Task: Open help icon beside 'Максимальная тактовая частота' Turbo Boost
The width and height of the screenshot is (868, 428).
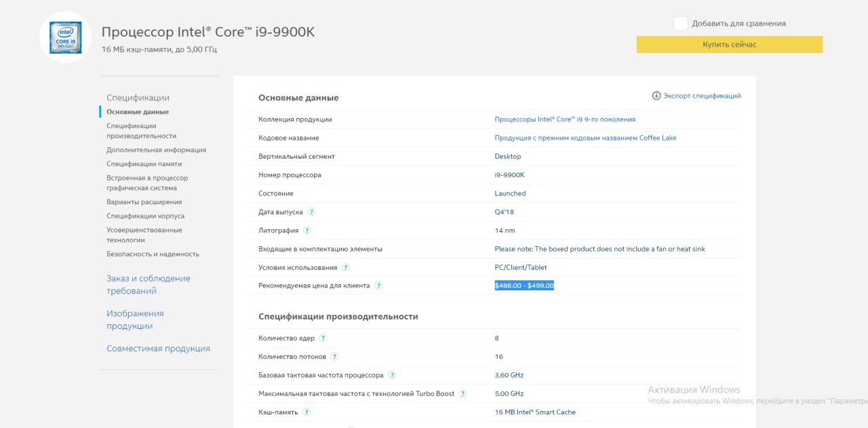Action: coord(463,393)
